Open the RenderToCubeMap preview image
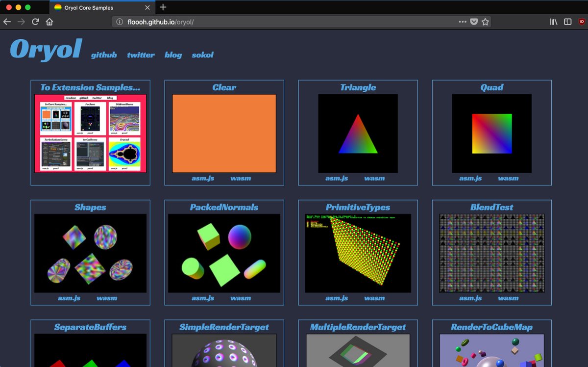 492,350
